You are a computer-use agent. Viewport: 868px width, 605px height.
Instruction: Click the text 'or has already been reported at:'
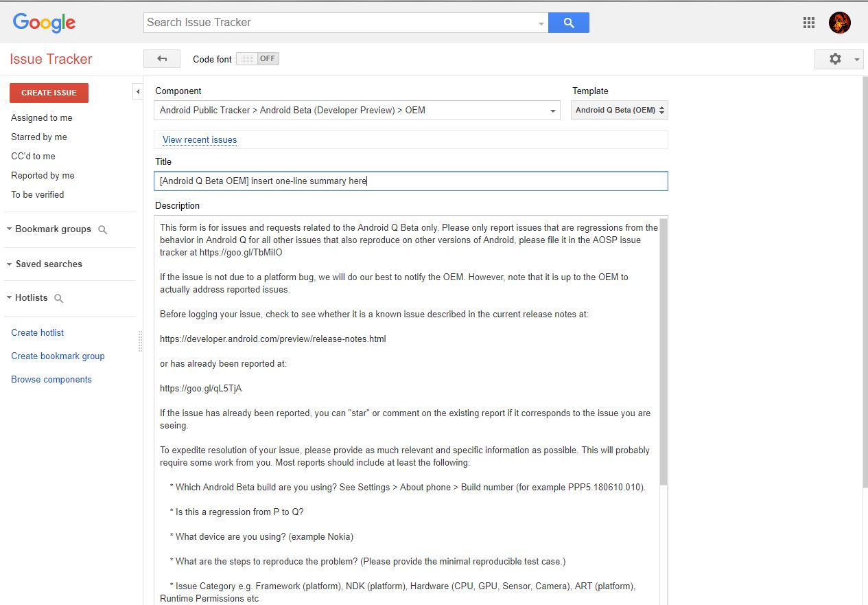pos(224,364)
